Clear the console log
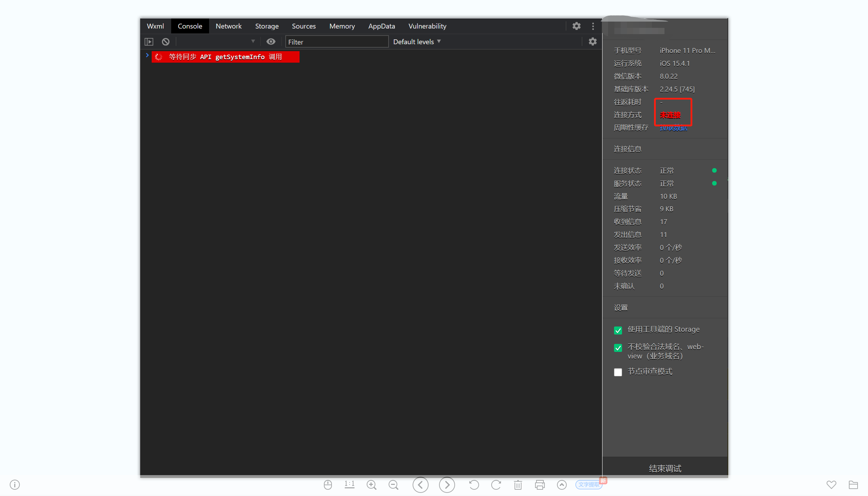Image resolution: width=868 pixels, height=496 pixels. (166, 42)
